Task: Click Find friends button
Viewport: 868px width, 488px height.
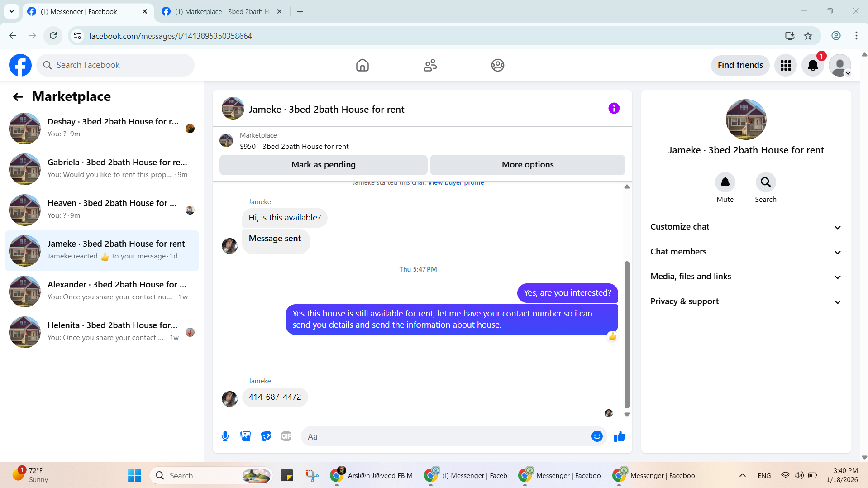Action: pos(740,65)
